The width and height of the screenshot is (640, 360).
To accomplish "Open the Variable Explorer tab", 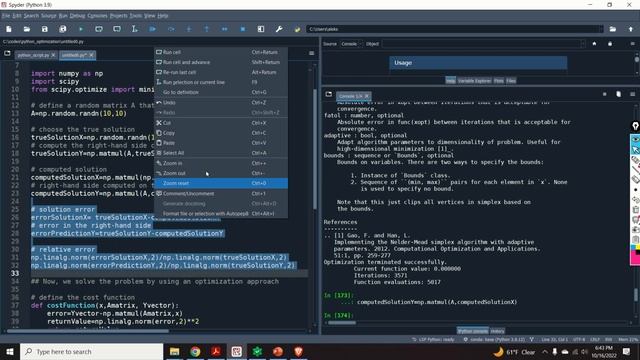I will tap(474, 81).
